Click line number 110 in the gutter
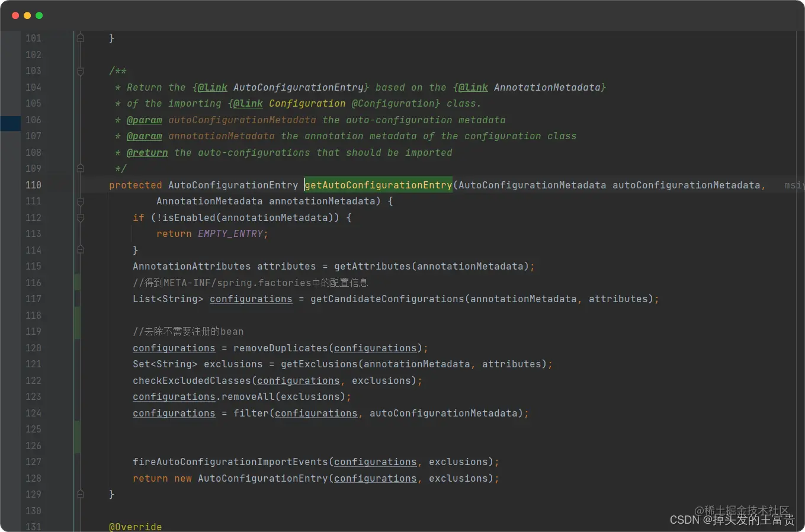The height and width of the screenshot is (532, 805). 34,185
